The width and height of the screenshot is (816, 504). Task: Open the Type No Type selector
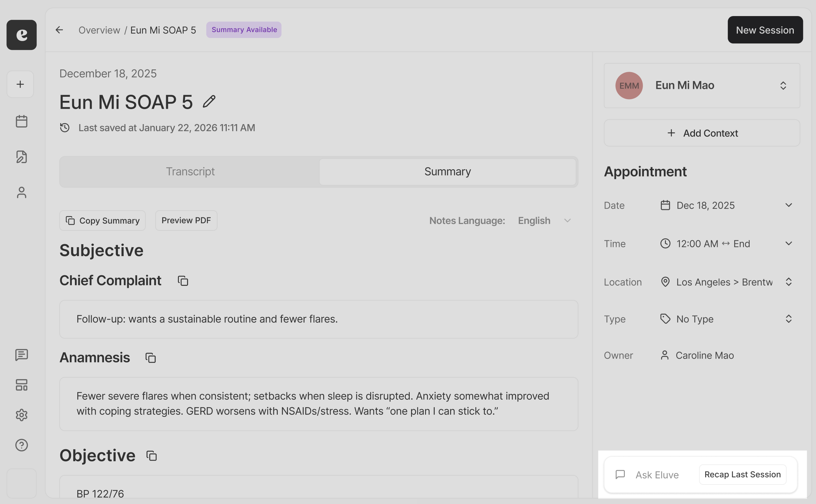(726, 319)
